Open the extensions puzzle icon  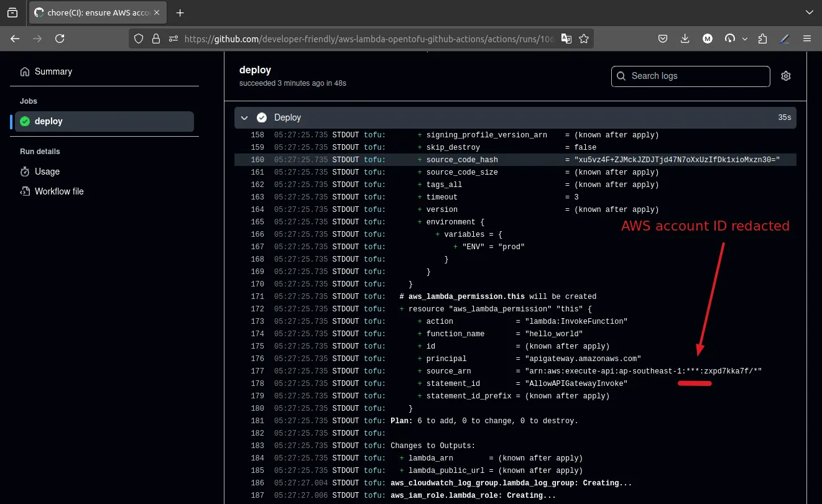[x=762, y=39]
